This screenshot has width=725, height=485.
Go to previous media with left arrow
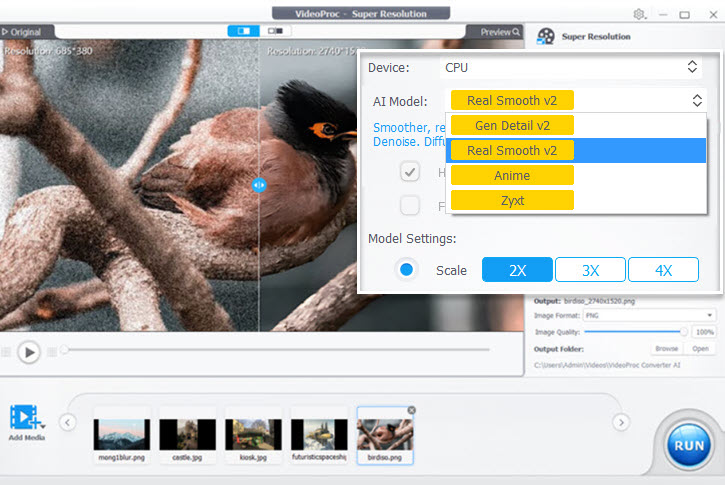pos(68,423)
